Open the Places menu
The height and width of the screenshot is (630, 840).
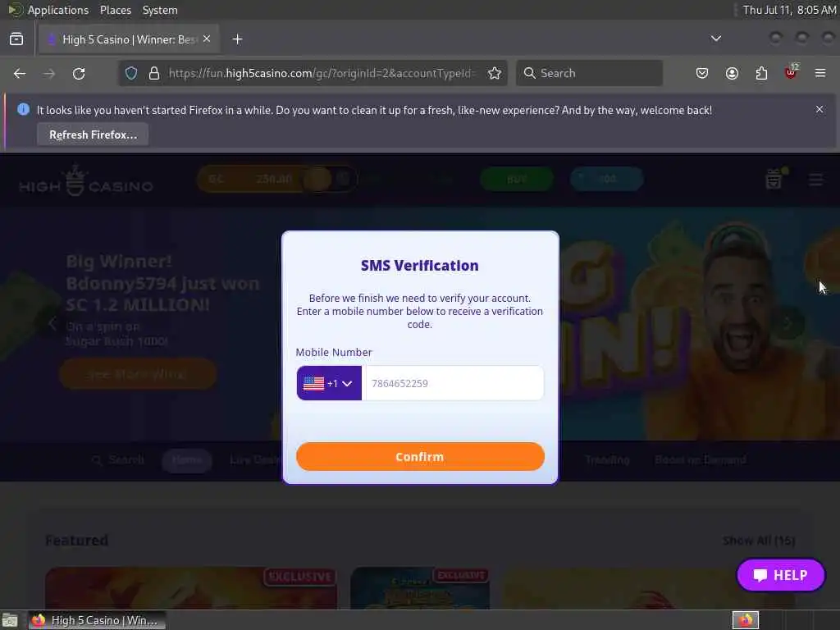pos(115,10)
